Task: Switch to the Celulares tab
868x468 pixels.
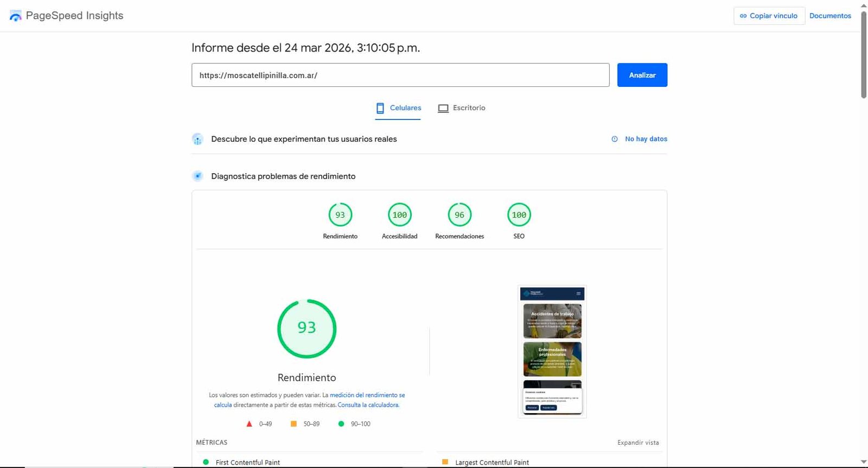Action: pos(398,108)
